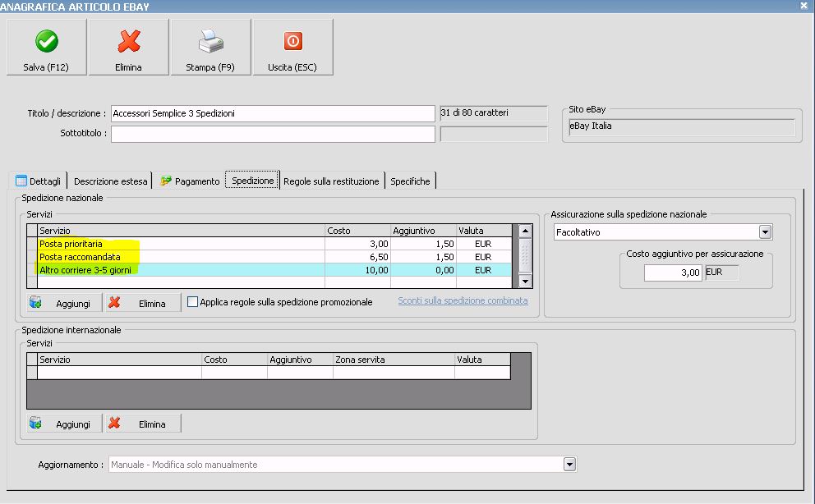Click the Uscita (ESC) power button

point(292,48)
